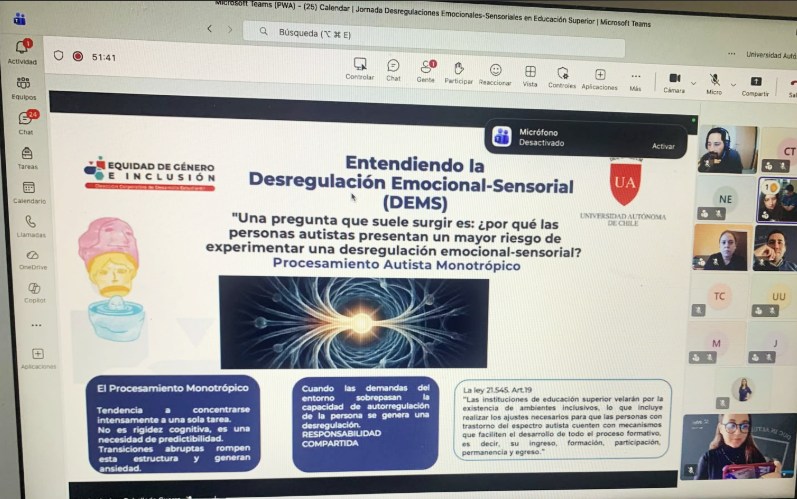Click the recording indicator red dot
The width and height of the screenshot is (797, 499).
(78, 56)
